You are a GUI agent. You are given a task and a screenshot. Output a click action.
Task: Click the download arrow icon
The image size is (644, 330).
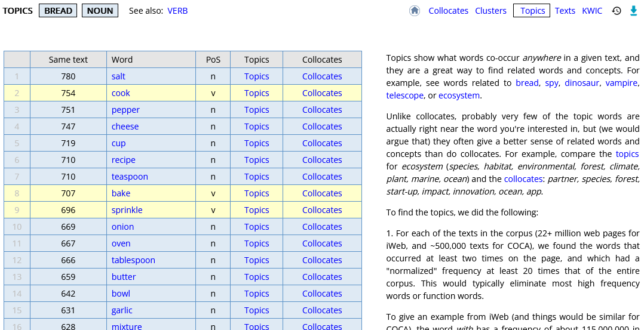[634, 11]
